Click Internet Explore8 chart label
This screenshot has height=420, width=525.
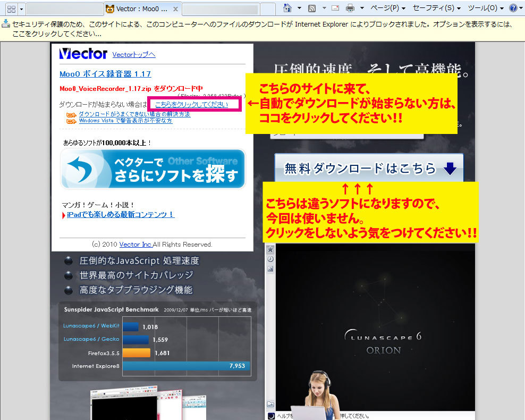pyautogui.click(x=96, y=366)
